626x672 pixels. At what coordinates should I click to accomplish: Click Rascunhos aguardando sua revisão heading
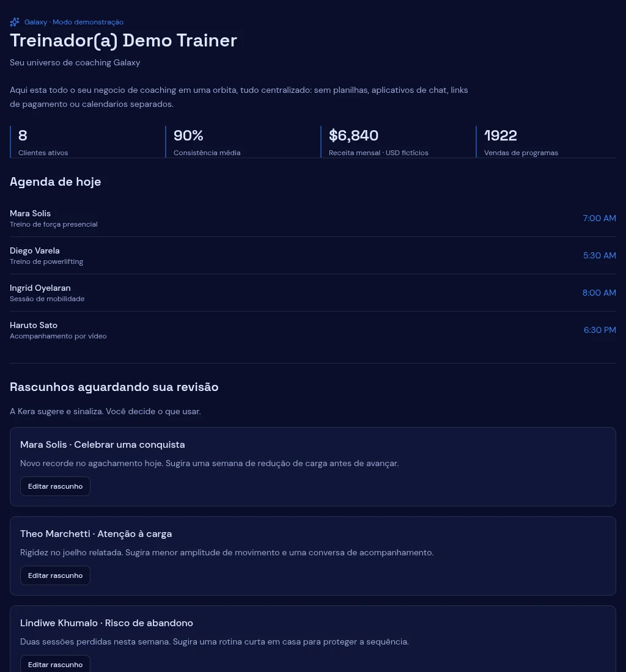pos(114,387)
